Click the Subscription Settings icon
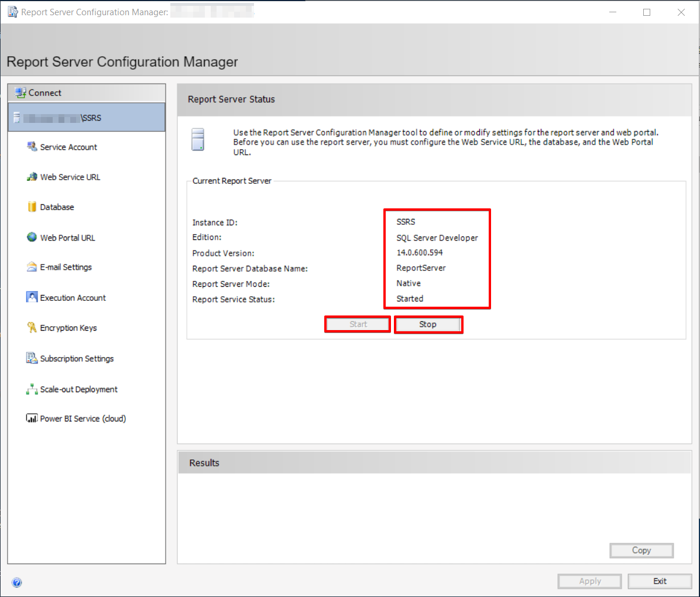The height and width of the screenshot is (597, 700). pos(32,358)
